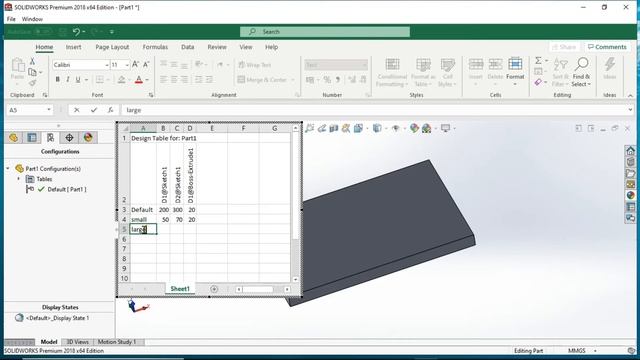Select the Sheet1 tab
Image resolution: width=640 pixels, height=360 pixels.
(x=180, y=289)
